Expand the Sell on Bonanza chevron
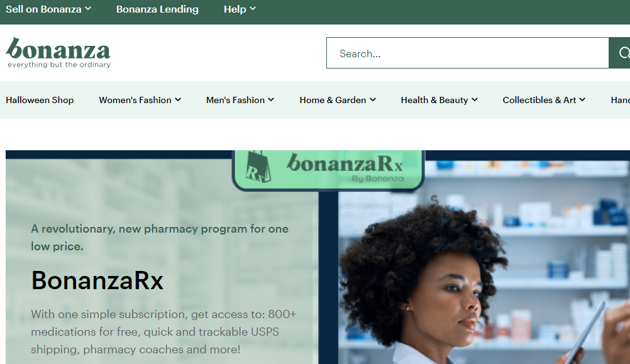 pos(88,8)
